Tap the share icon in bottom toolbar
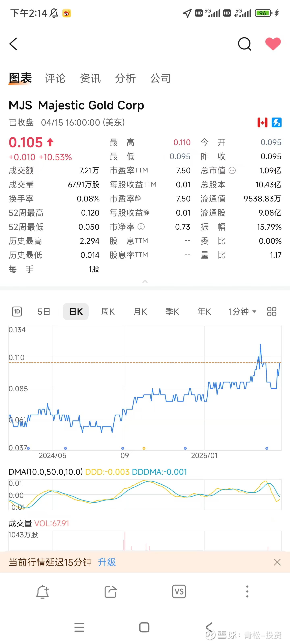The image size is (290, 644). (111, 592)
